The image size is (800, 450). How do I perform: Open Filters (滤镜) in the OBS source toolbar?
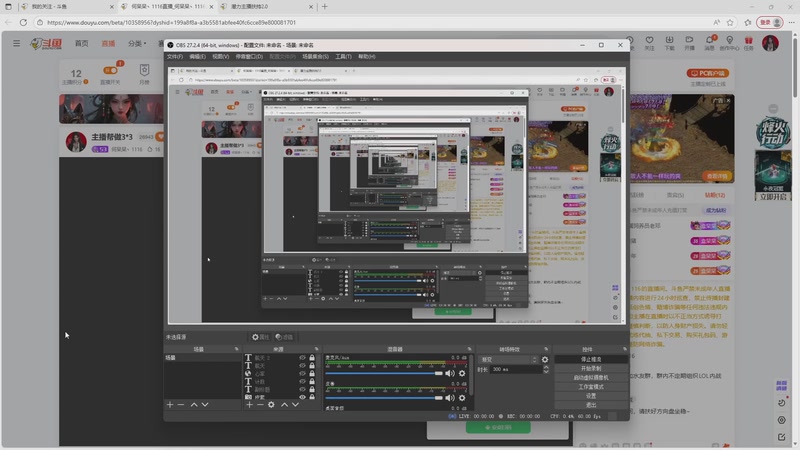coord(284,337)
